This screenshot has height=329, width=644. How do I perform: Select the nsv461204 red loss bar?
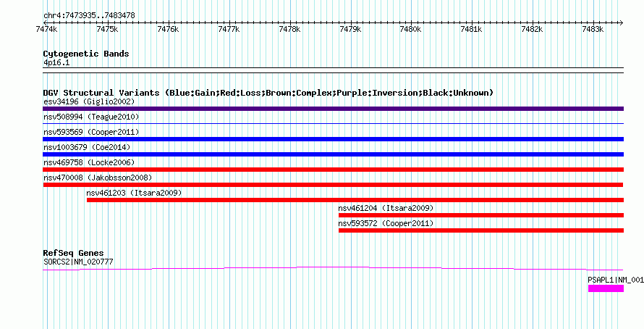pos(481,215)
